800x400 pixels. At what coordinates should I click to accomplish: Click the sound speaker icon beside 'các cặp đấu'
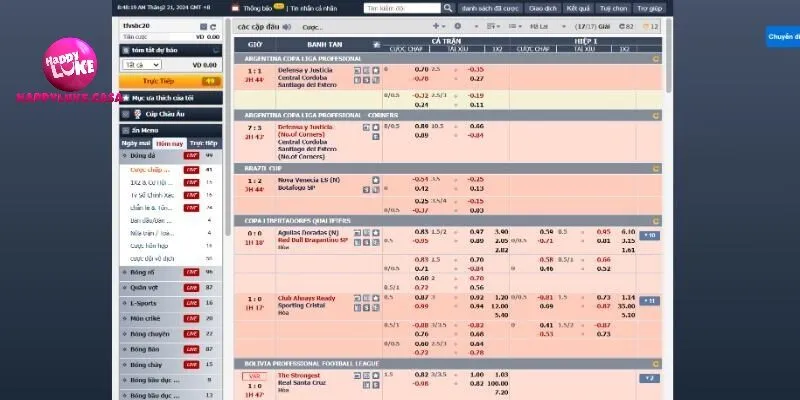tap(286, 26)
